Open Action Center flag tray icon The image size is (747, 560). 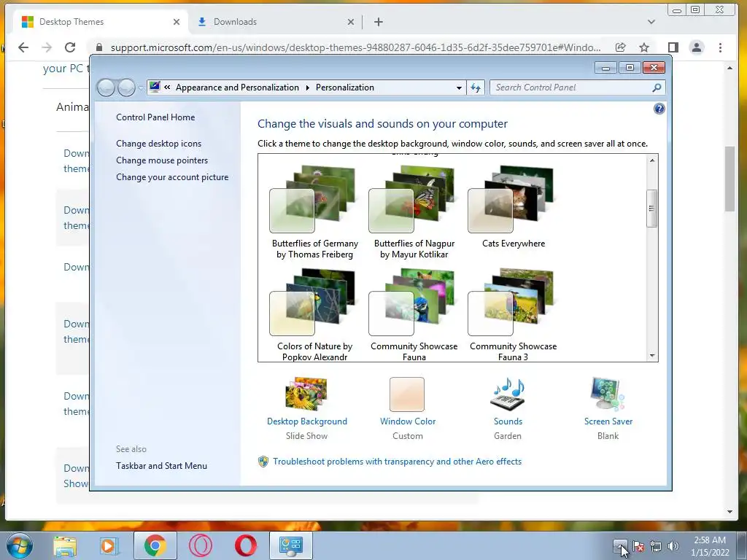638,546
